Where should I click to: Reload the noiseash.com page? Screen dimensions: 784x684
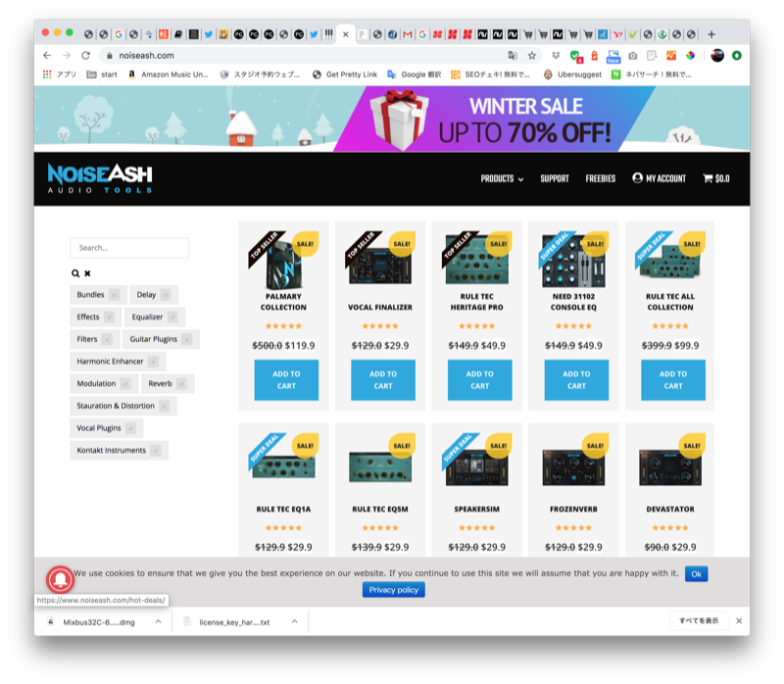[x=86, y=56]
